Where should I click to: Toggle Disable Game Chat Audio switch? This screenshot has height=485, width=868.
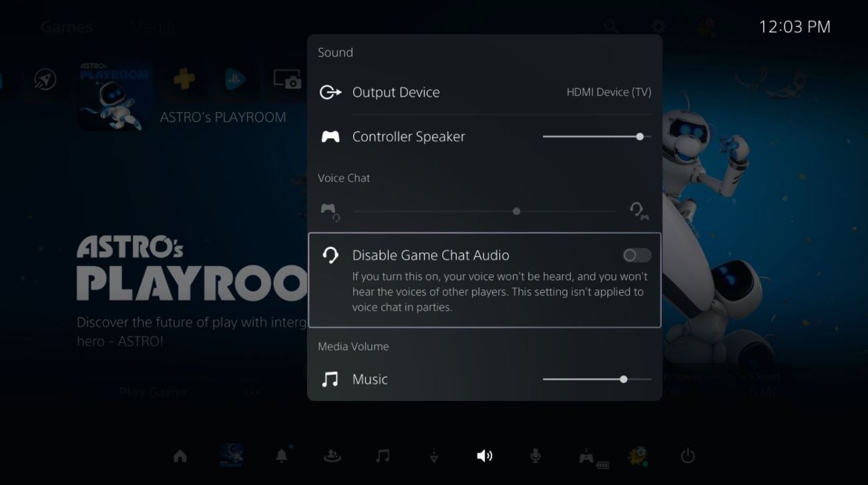(636, 256)
